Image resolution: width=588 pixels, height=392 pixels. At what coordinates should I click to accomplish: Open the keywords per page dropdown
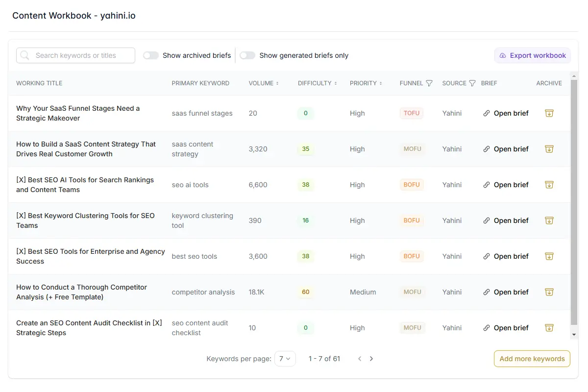tap(285, 358)
